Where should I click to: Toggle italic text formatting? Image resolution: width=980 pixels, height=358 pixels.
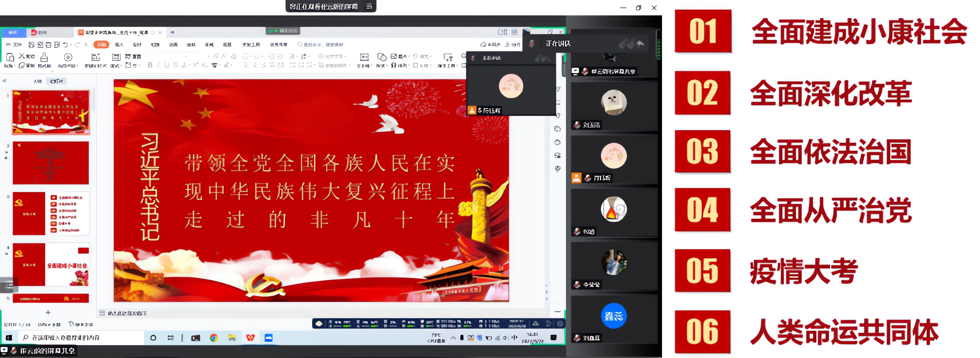coord(159,65)
